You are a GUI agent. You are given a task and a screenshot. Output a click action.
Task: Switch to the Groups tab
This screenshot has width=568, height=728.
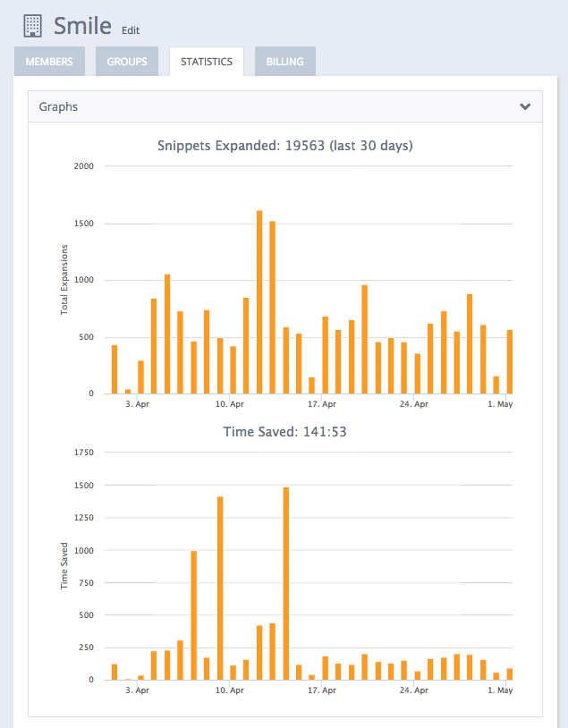[x=127, y=62]
